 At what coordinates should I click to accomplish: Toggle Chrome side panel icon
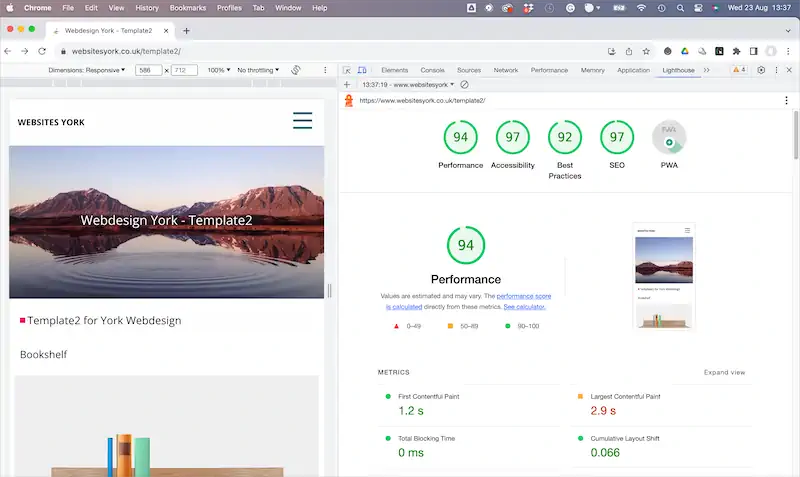pyautogui.click(x=754, y=51)
